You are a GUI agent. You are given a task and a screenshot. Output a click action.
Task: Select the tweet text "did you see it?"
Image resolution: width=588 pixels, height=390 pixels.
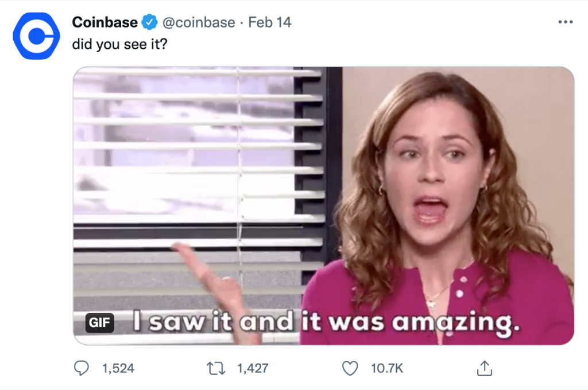pyautogui.click(x=119, y=44)
